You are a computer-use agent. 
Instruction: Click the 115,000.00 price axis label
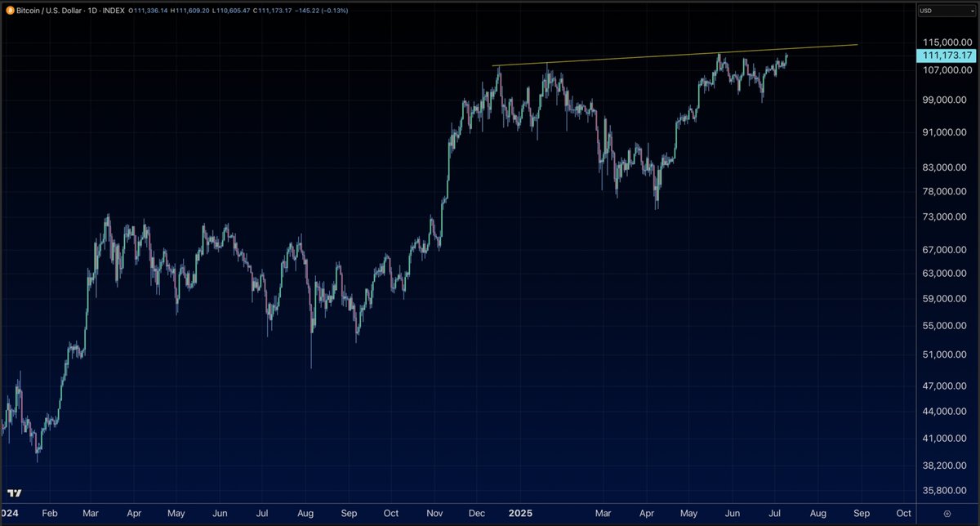click(x=947, y=42)
